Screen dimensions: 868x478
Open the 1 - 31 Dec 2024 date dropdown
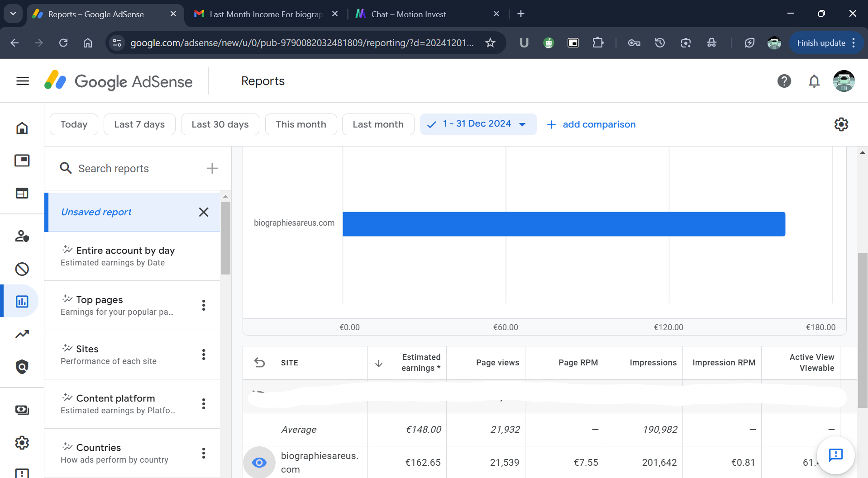tap(478, 124)
